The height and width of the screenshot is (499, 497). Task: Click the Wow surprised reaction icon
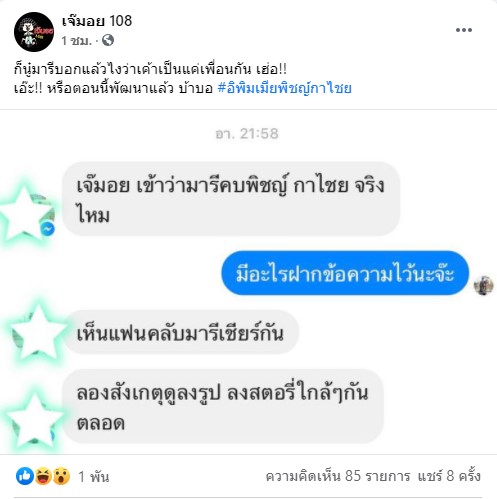62,476
